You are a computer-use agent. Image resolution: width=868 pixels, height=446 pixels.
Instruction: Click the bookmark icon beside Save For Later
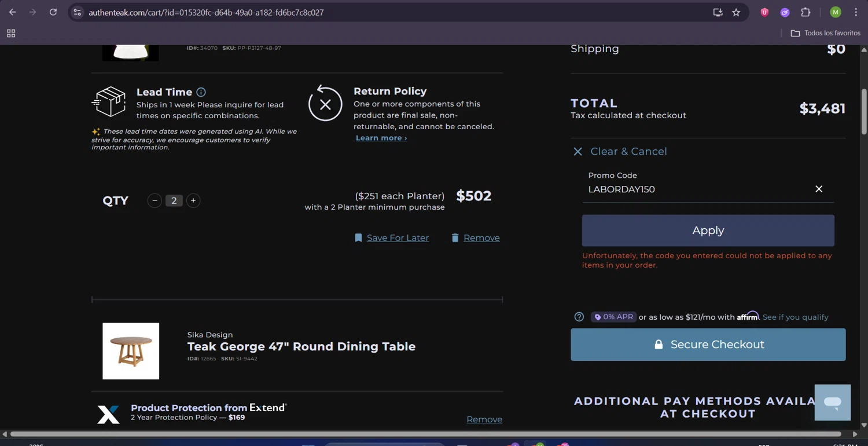[358, 238]
